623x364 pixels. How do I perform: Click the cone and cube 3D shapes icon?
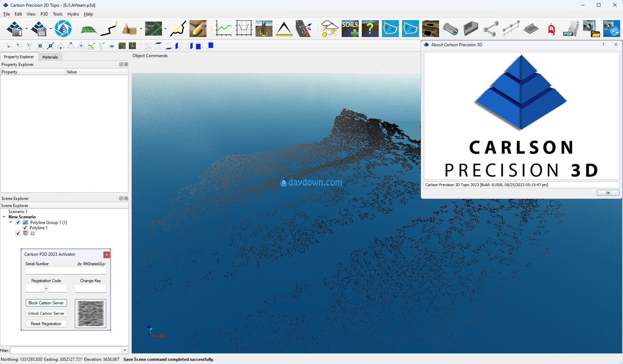click(129, 29)
